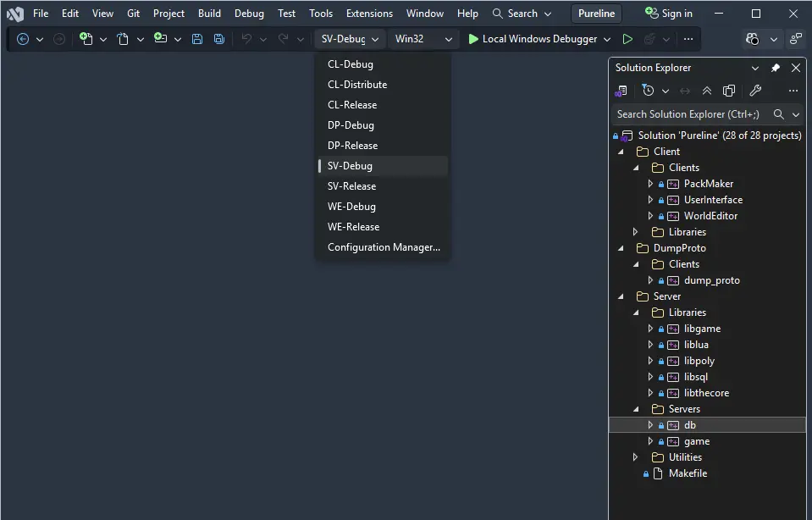Click Start Without Debugging play icon
The height and width of the screenshot is (520, 812).
627,39
